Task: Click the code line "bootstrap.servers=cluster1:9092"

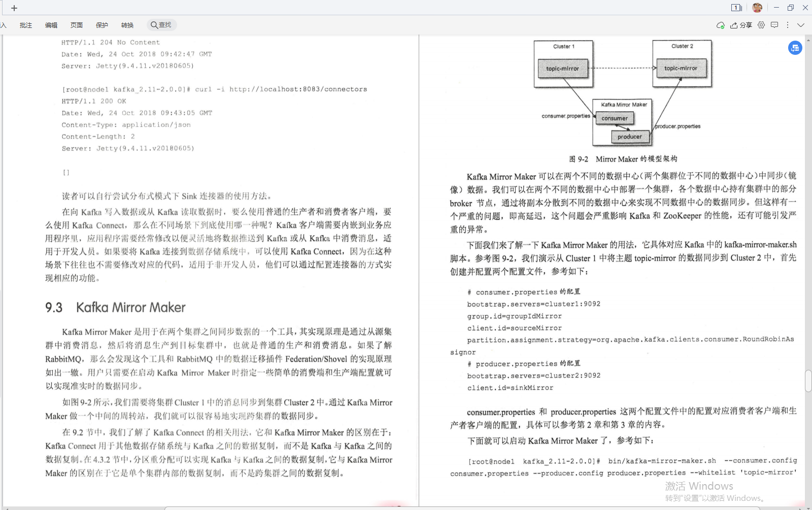Action: [533, 304]
